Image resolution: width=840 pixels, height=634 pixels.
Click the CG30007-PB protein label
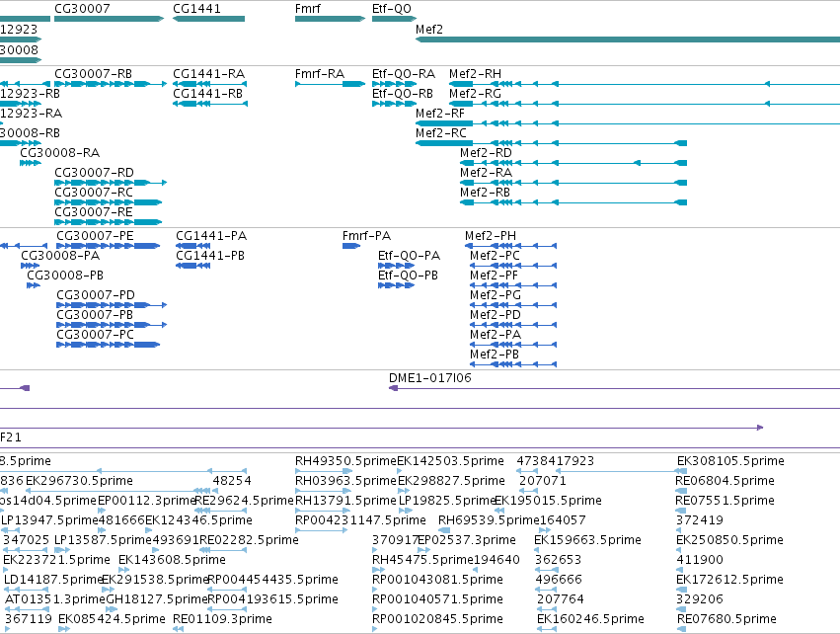95,316
